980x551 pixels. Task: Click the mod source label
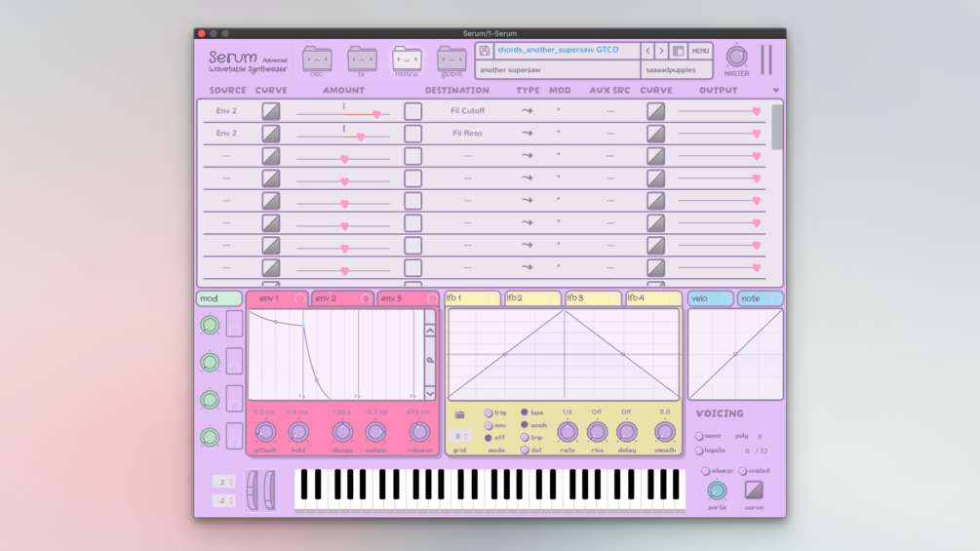tap(218, 298)
